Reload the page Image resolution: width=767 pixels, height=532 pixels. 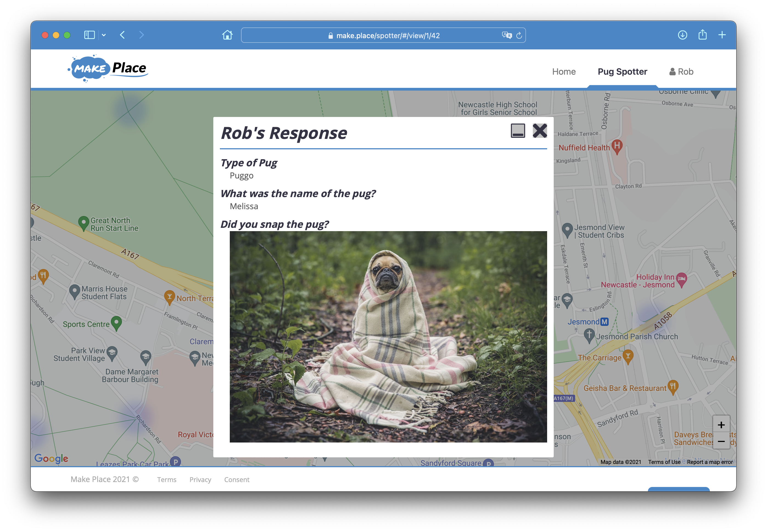[x=519, y=35]
